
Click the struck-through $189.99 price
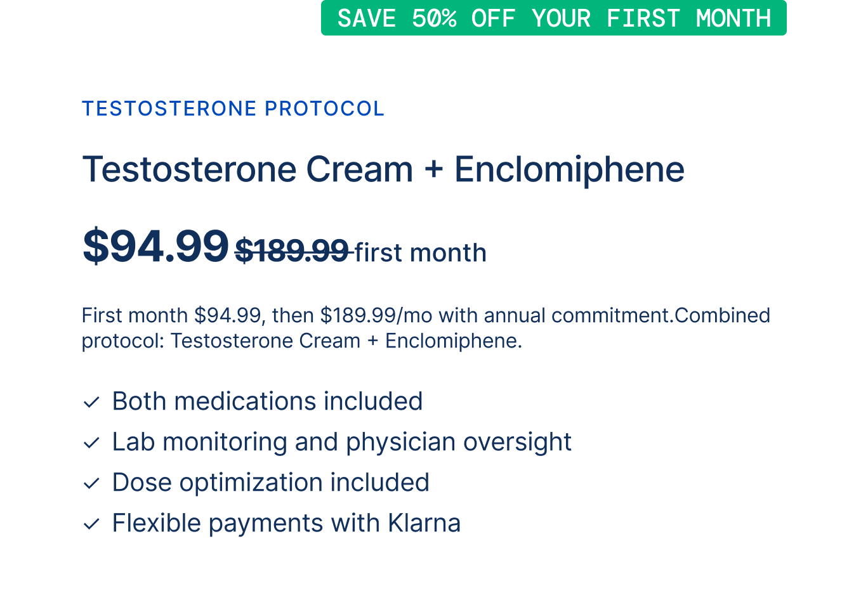[x=292, y=251]
